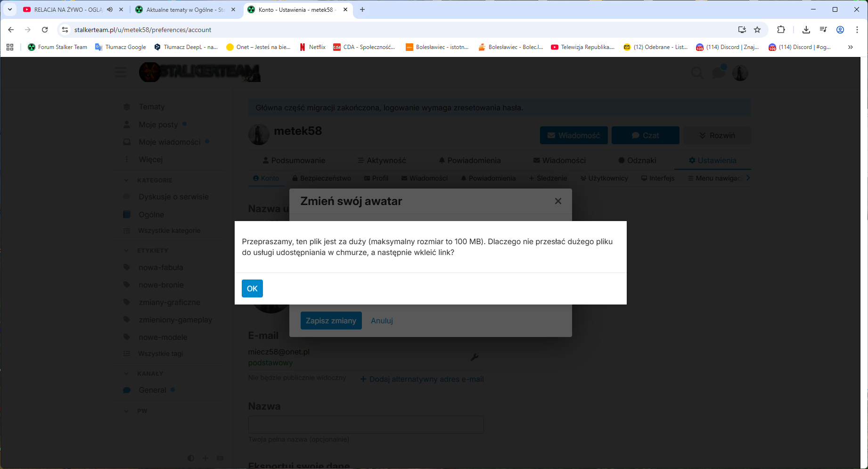
Task: Click OK in the file-too-large dialog
Action: [x=252, y=288]
